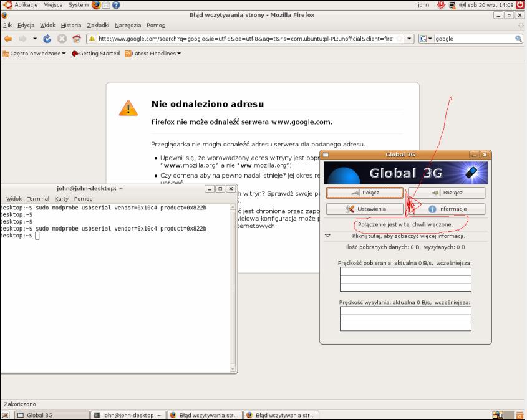527x420 pixels.
Task: Click the Getting Started bookmark
Action: [96, 54]
